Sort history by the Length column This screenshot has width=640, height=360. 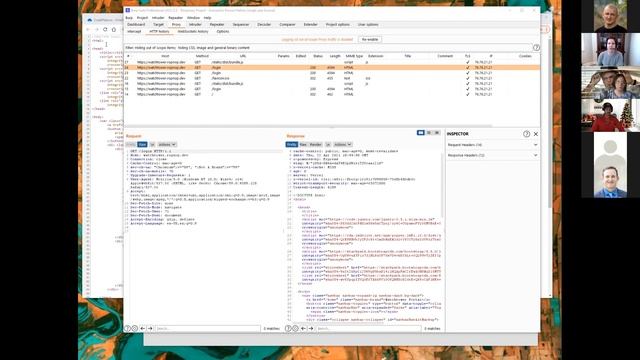click(x=335, y=56)
